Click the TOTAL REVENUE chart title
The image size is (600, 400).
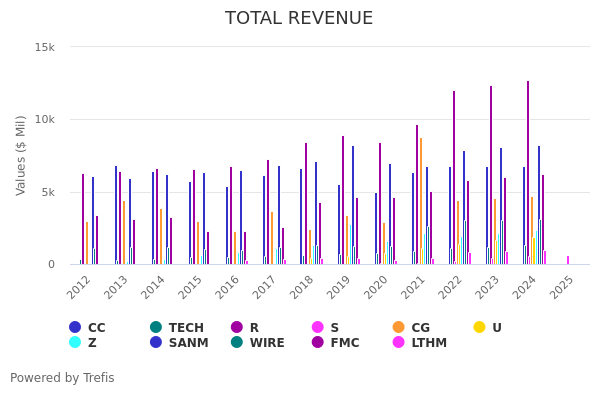[x=299, y=19]
